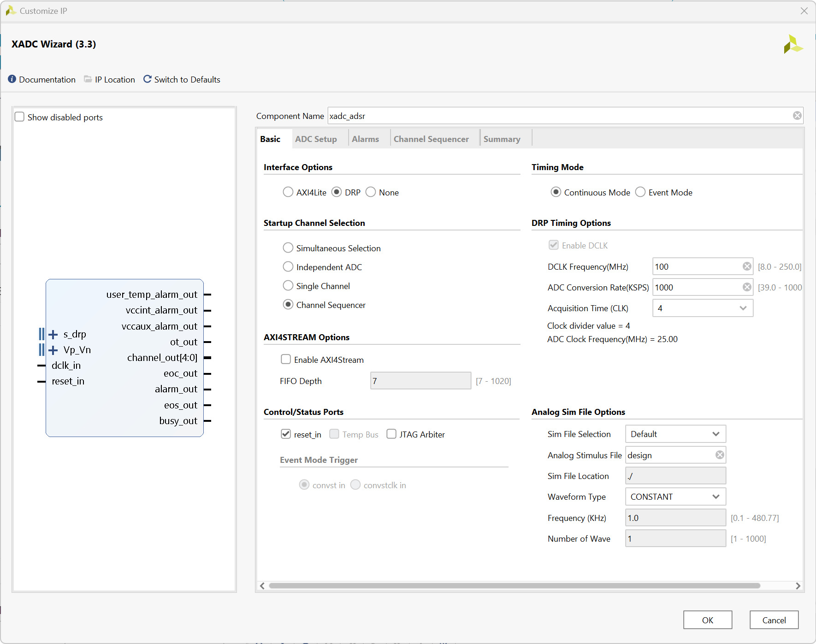Viewport: 816px width, 644px height.
Task: Select the AXI4Lite interface option
Action: click(288, 192)
